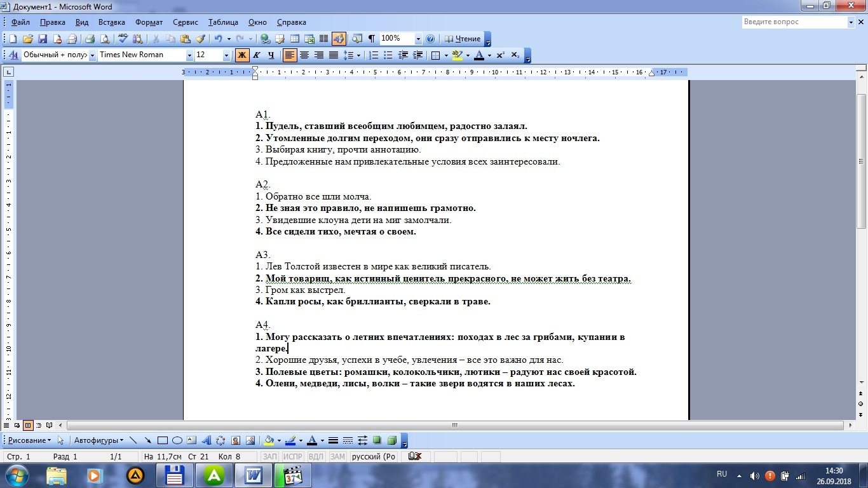Insert Clip Art from drawing toolbar
Viewport: 868px width, 488px height.
click(236, 440)
